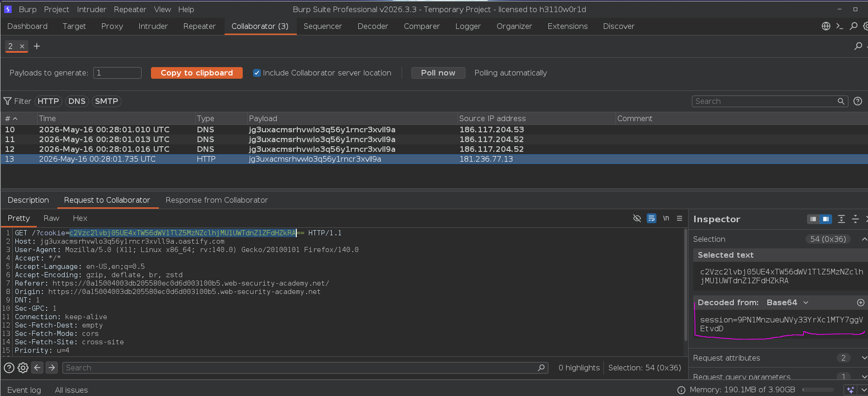Click Copy to clipboard button
The image size is (868, 396).
pos(197,73)
